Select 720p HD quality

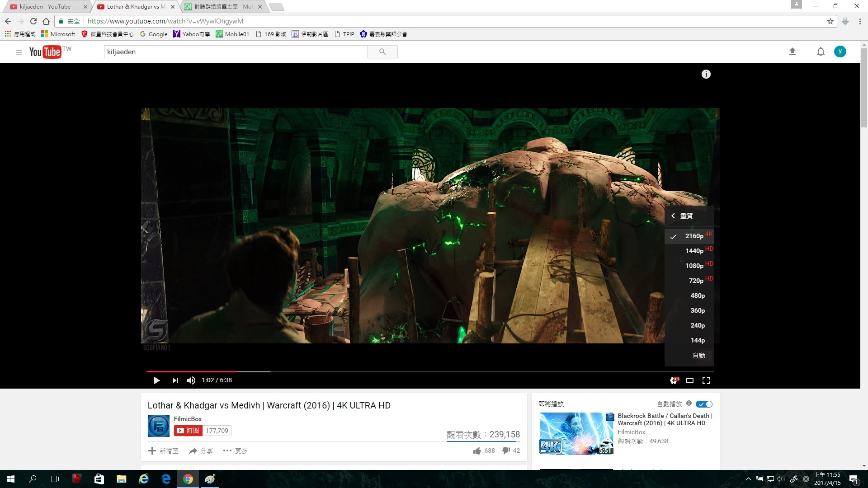pyautogui.click(x=689, y=281)
